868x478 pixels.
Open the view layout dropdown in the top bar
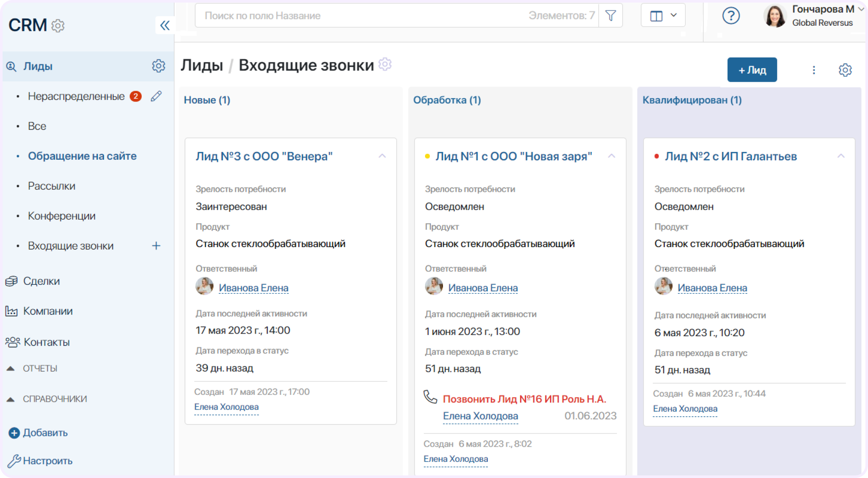pos(663,16)
